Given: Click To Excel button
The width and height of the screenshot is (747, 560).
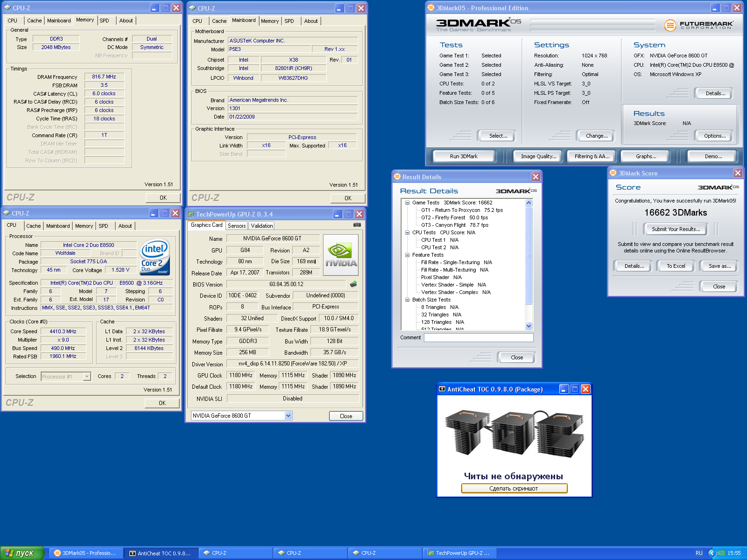Looking at the screenshot, I should (676, 266).
